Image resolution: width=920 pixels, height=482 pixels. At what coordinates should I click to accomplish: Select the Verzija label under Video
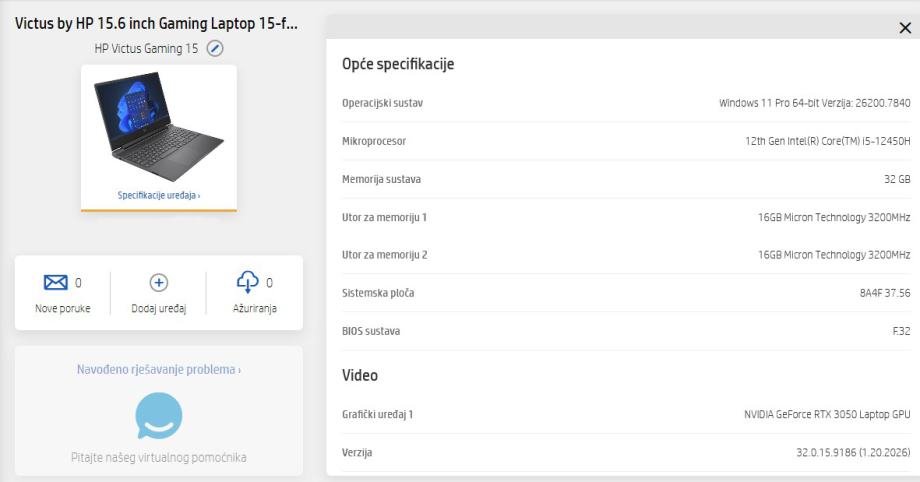[357, 453]
